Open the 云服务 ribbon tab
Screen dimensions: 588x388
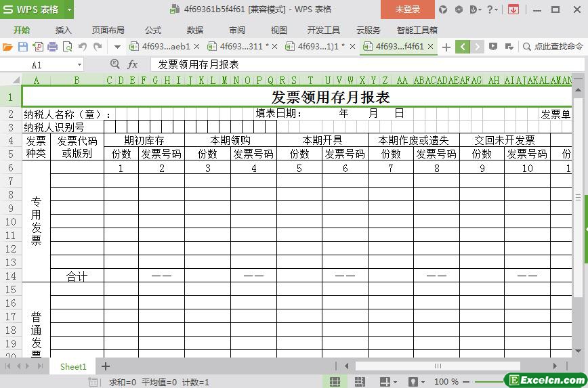click(x=369, y=30)
